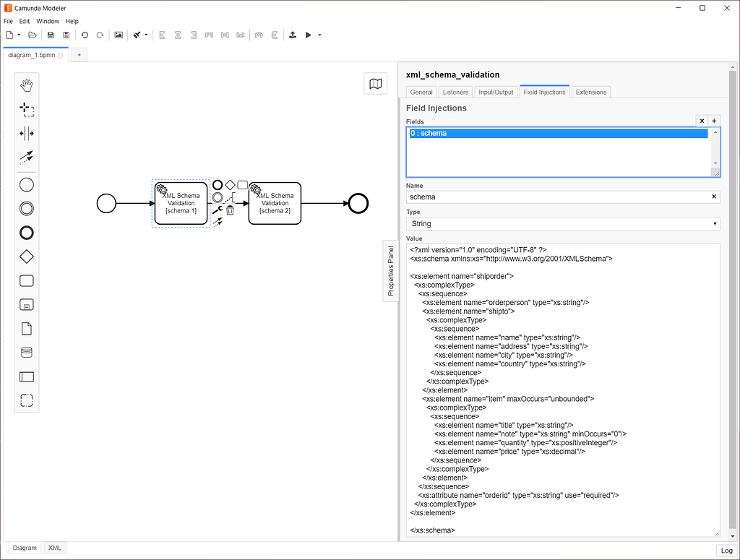
Task: Start a process instance with play icon
Action: pyautogui.click(x=308, y=35)
